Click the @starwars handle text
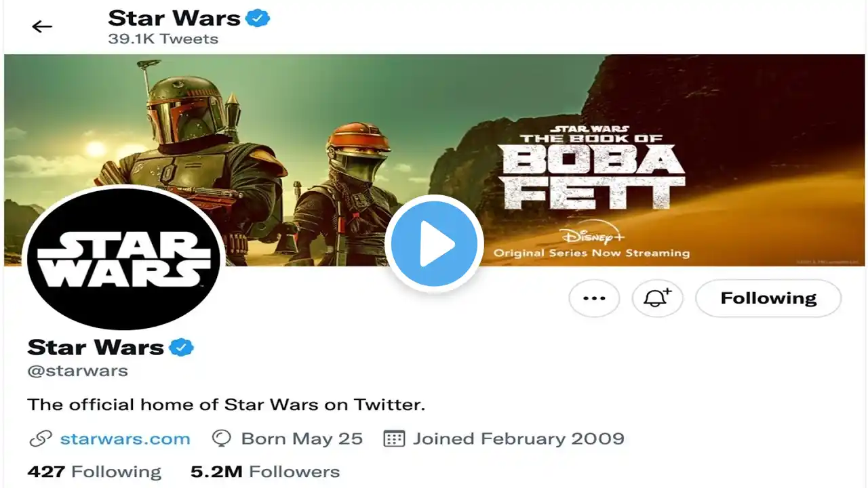The width and height of the screenshot is (868, 488). pyautogui.click(x=77, y=371)
